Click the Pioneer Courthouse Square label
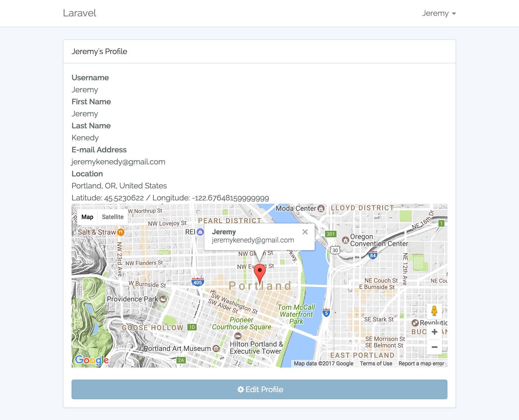 coord(242,323)
